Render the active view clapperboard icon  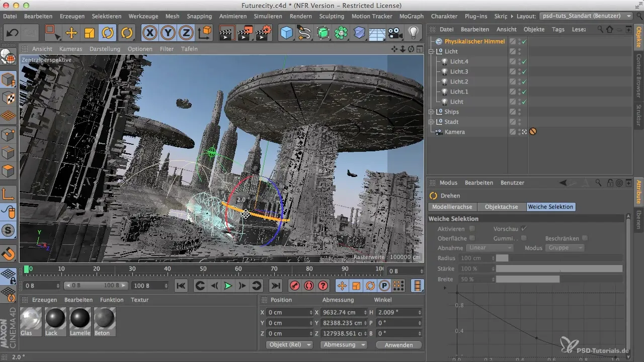coord(227,33)
